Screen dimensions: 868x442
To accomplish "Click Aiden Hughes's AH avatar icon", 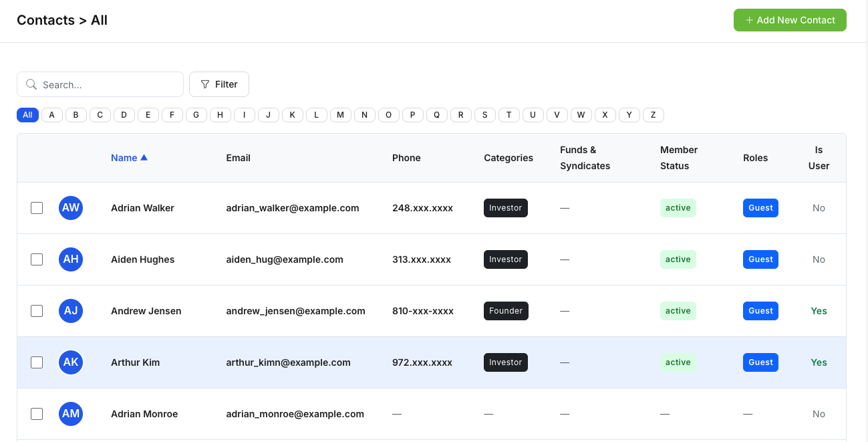I will point(71,259).
